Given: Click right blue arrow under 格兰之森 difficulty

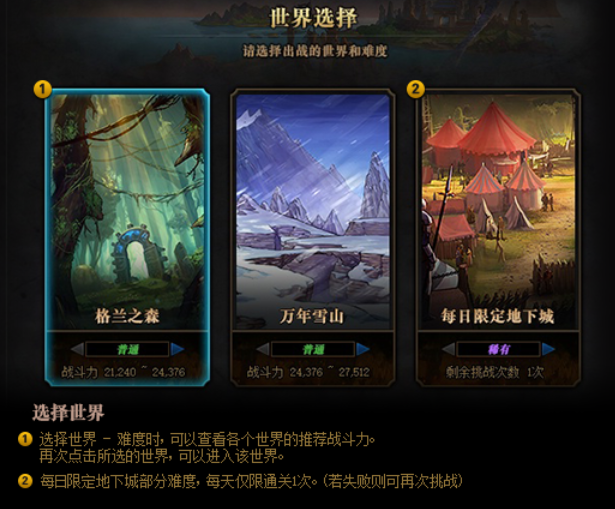Looking at the screenshot, I should pos(177,349).
